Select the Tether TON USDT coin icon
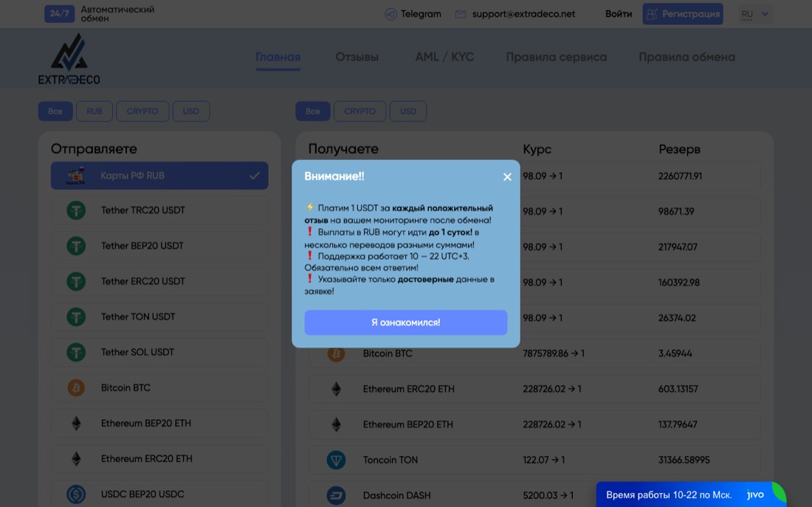The image size is (812, 507). (x=76, y=317)
